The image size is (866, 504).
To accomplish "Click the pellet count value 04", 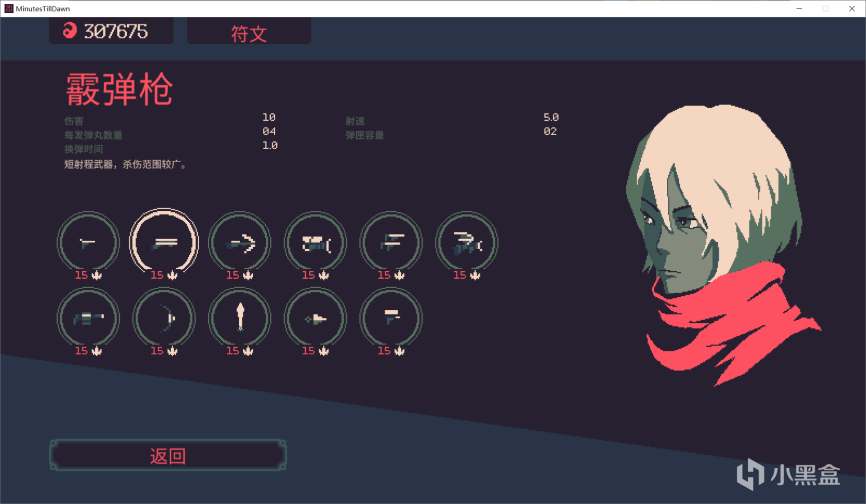I will pos(269,131).
